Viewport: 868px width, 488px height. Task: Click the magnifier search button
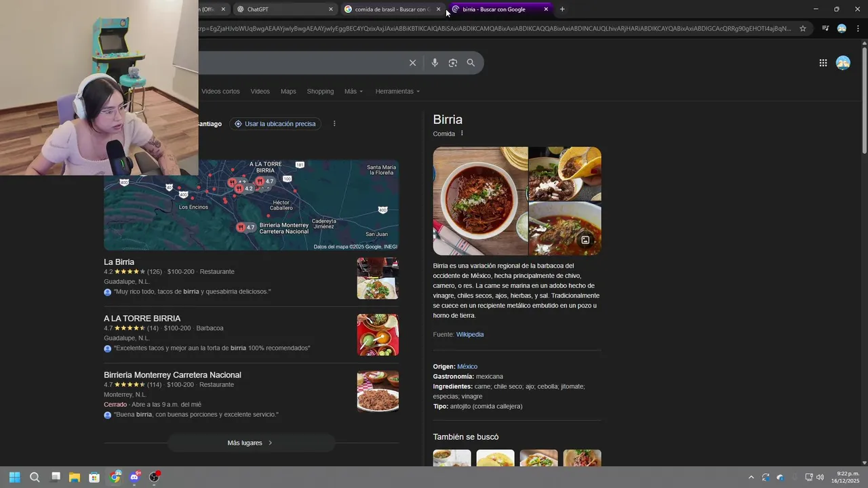[x=471, y=63]
